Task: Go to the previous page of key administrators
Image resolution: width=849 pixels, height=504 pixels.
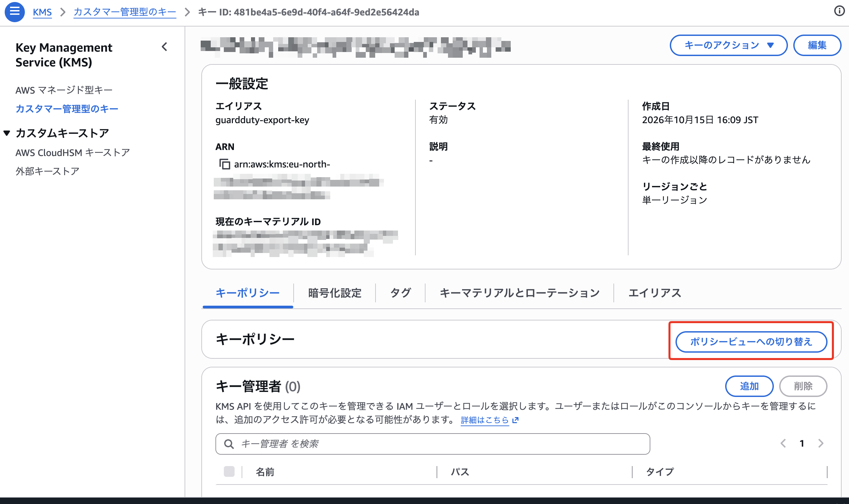Action: coord(783,443)
